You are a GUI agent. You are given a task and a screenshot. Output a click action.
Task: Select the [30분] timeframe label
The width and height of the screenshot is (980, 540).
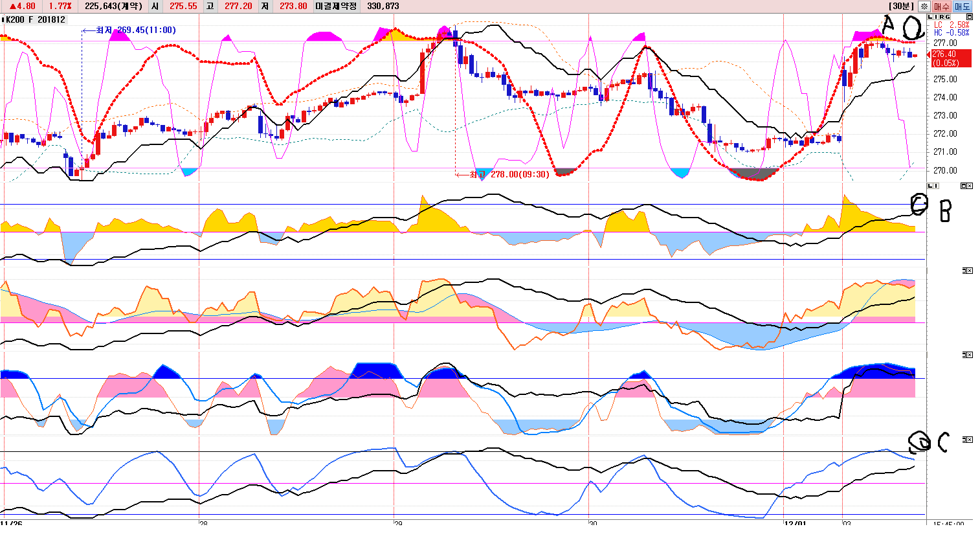click(902, 6)
